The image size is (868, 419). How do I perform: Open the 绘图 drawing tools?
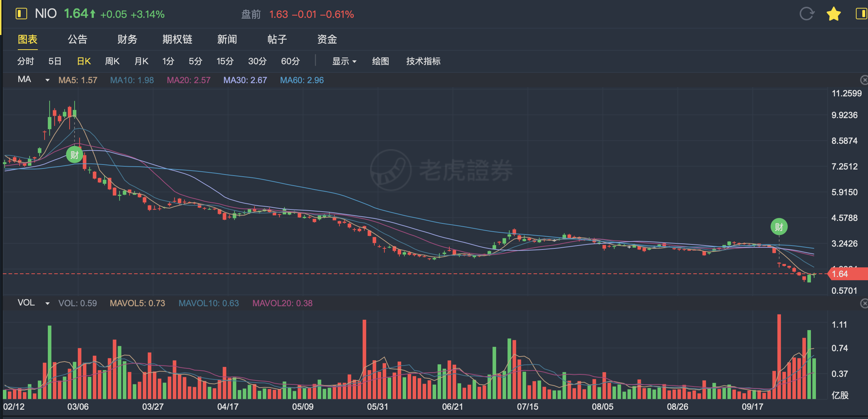click(x=381, y=61)
